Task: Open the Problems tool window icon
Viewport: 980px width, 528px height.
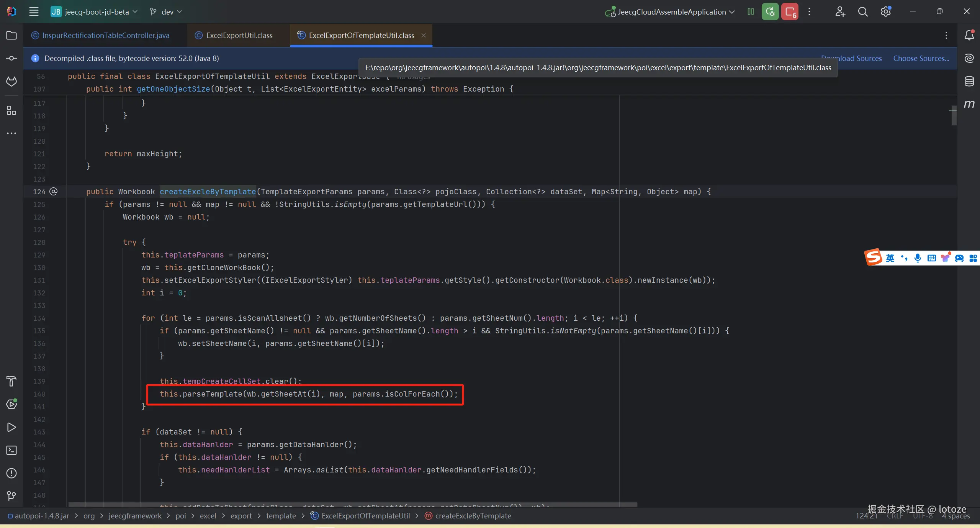Action: (11, 473)
